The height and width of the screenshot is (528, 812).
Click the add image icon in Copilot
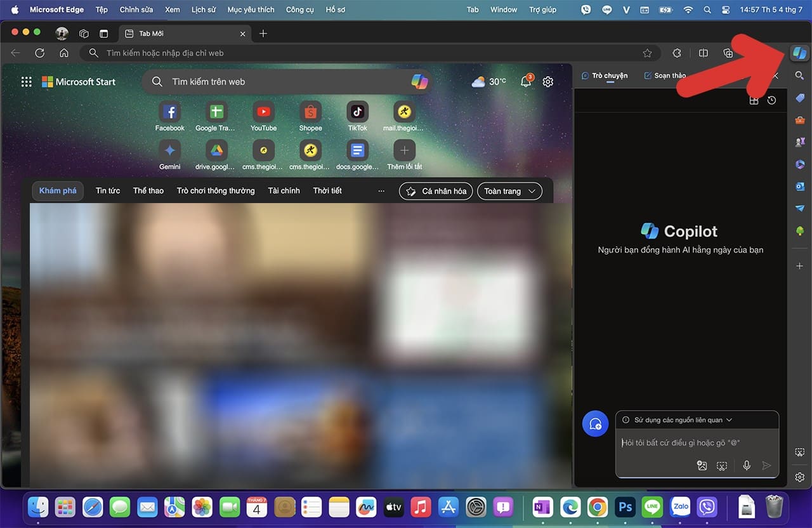[702, 466]
